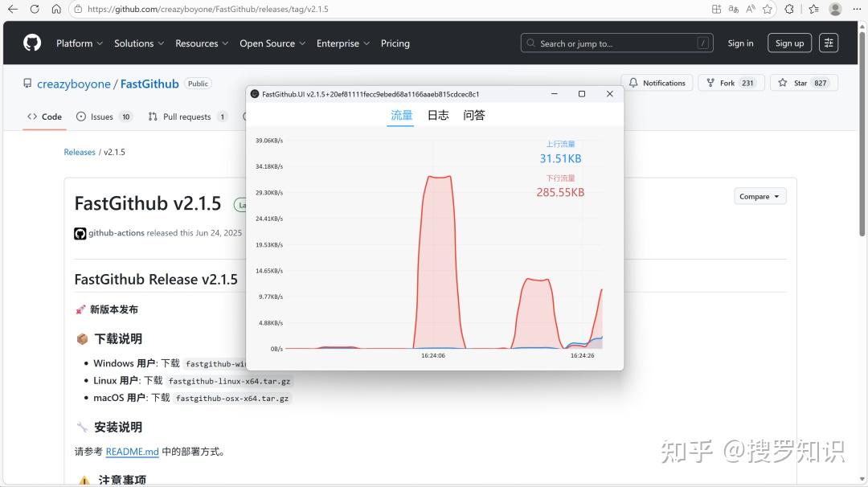Click the fastgithub-linux-x64.tar.gz filename

pyautogui.click(x=229, y=381)
